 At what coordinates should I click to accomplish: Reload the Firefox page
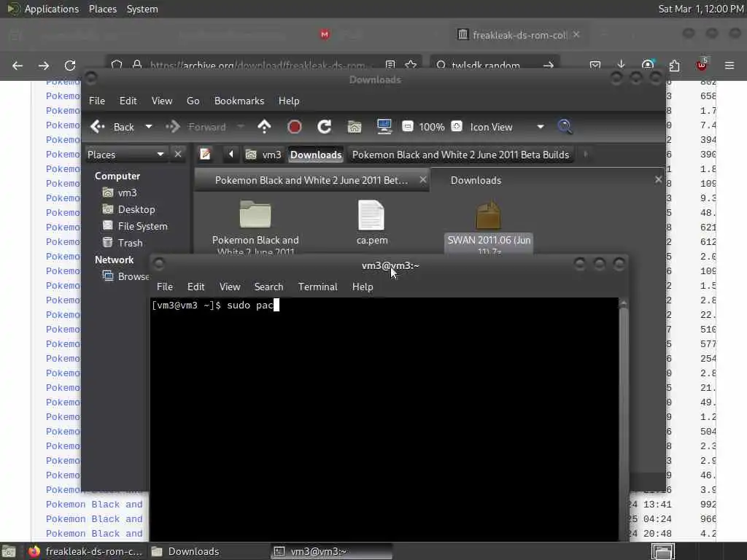point(70,65)
